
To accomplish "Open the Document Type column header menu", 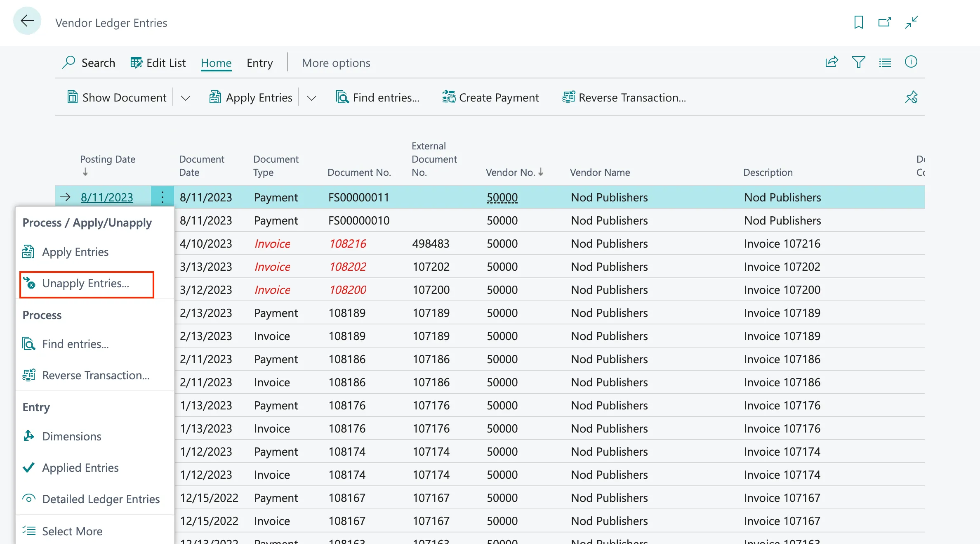I will [276, 166].
